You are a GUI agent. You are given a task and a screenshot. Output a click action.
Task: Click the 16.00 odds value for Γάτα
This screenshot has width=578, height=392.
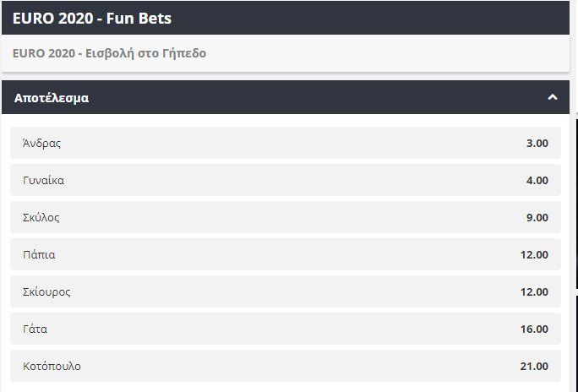[533, 329]
